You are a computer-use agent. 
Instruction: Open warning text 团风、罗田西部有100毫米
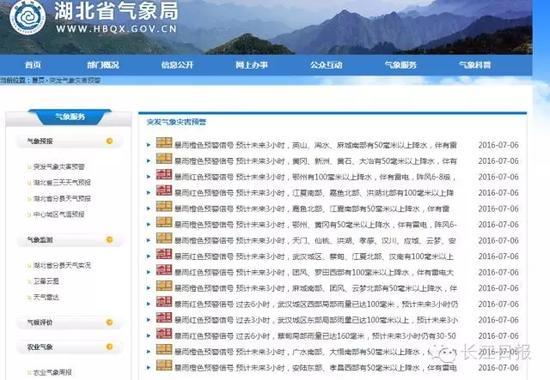[x=314, y=272]
